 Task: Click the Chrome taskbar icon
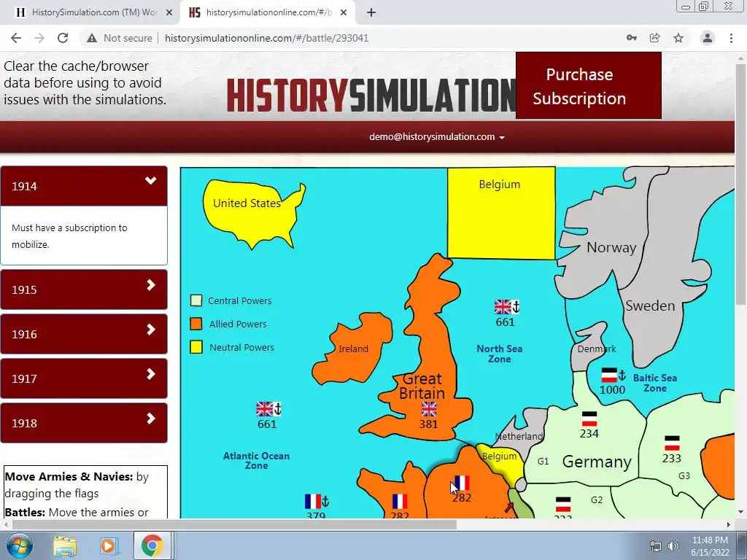[x=152, y=545]
